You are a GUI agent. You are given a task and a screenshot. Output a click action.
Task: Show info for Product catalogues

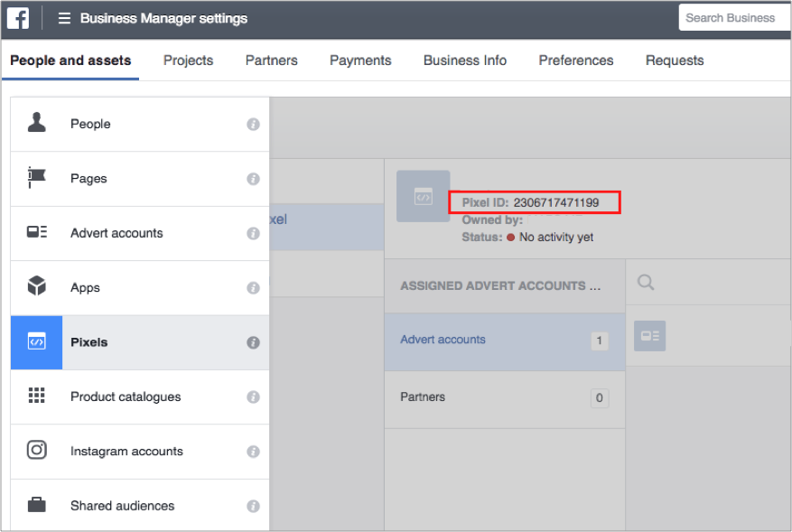click(x=253, y=397)
